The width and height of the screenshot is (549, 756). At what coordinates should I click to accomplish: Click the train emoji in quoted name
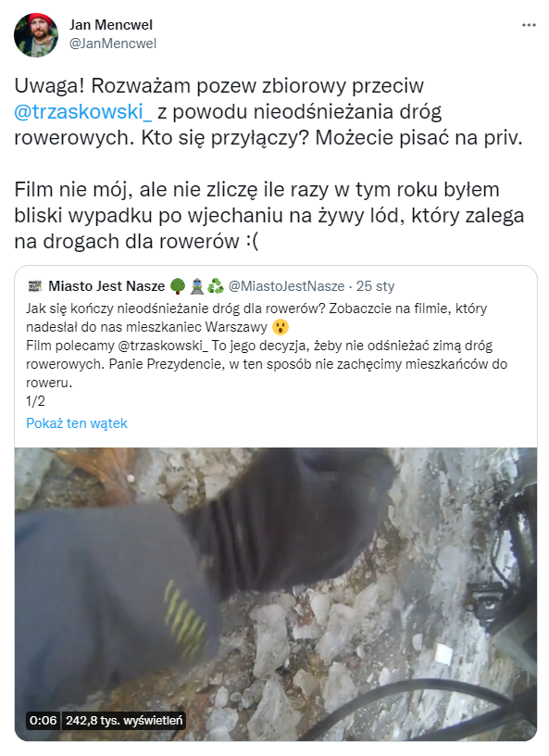pyautogui.click(x=196, y=286)
